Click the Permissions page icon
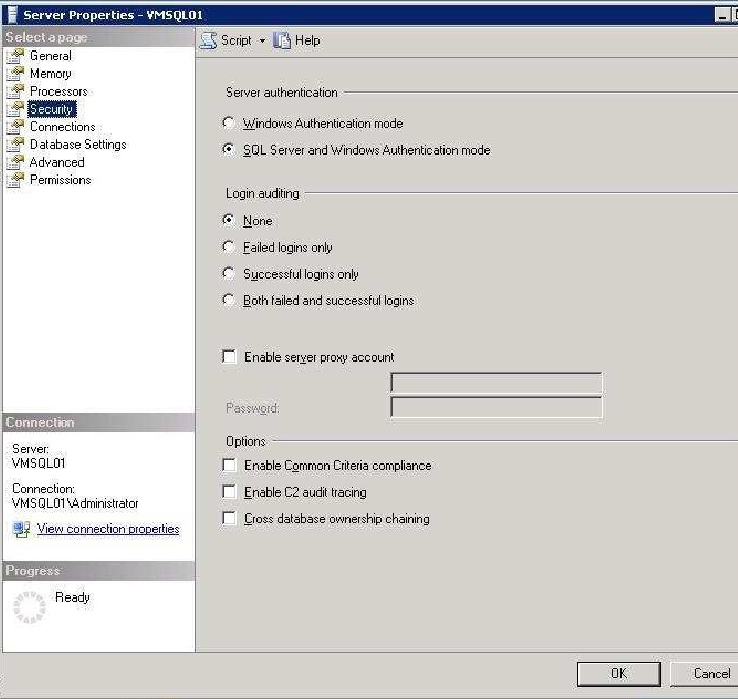 [15, 180]
